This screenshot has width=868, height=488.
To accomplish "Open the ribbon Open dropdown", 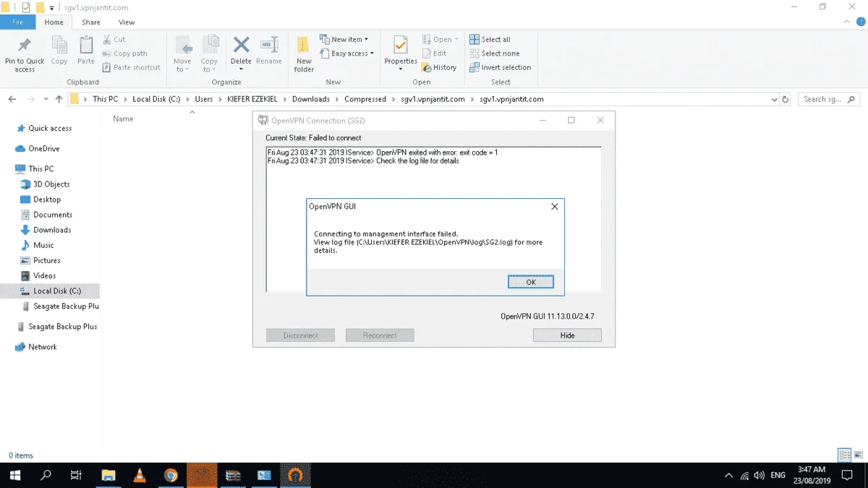I will pyautogui.click(x=440, y=40).
